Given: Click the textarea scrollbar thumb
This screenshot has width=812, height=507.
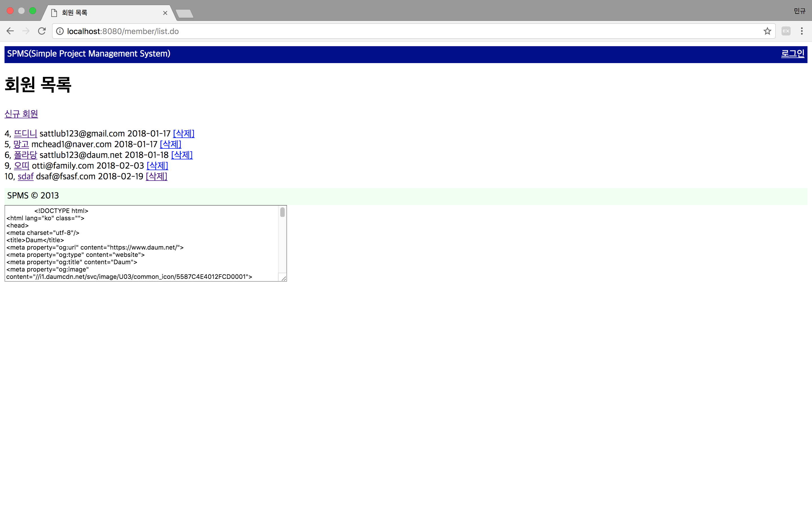Looking at the screenshot, I should point(283,212).
